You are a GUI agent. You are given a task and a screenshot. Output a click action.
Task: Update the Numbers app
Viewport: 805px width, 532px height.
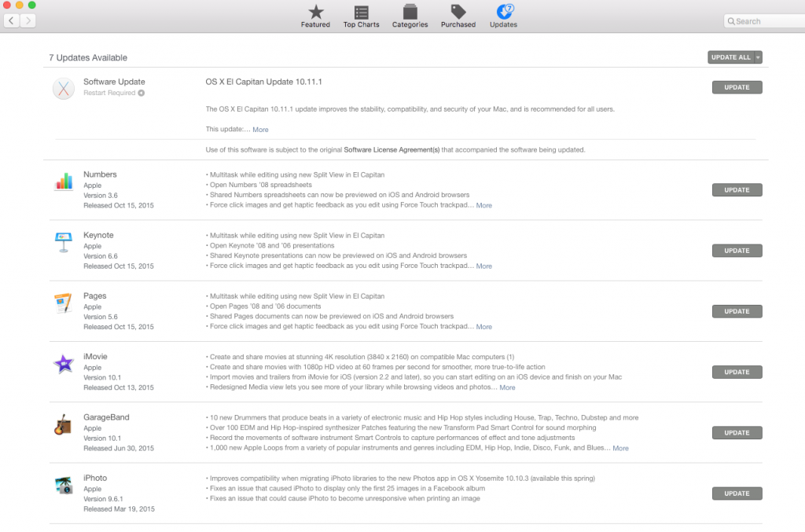[737, 190]
